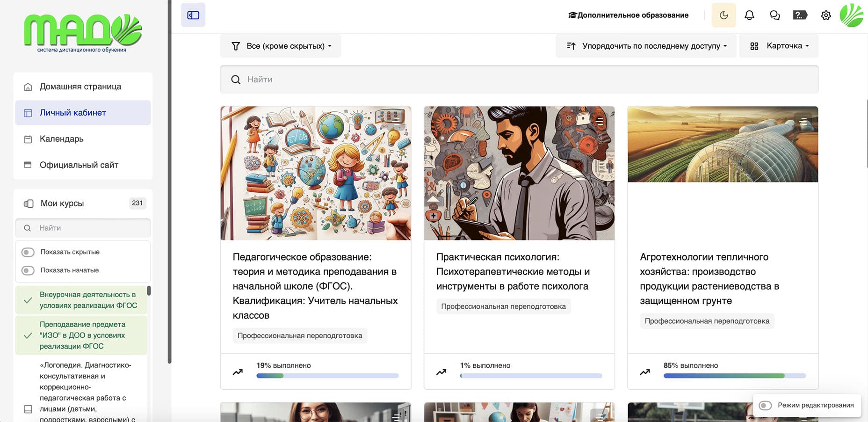
Task: Click the 19% выполнено progress bar
Action: click(327, 376)
